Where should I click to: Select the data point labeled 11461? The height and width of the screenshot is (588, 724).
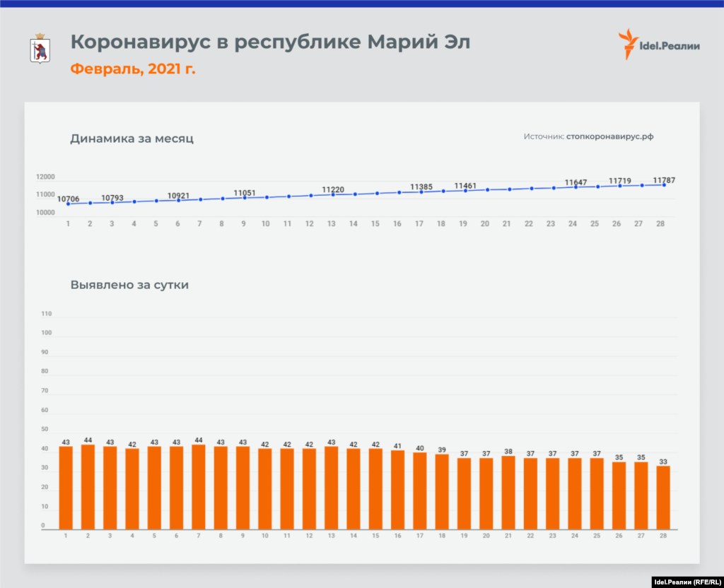click(465, 190)
